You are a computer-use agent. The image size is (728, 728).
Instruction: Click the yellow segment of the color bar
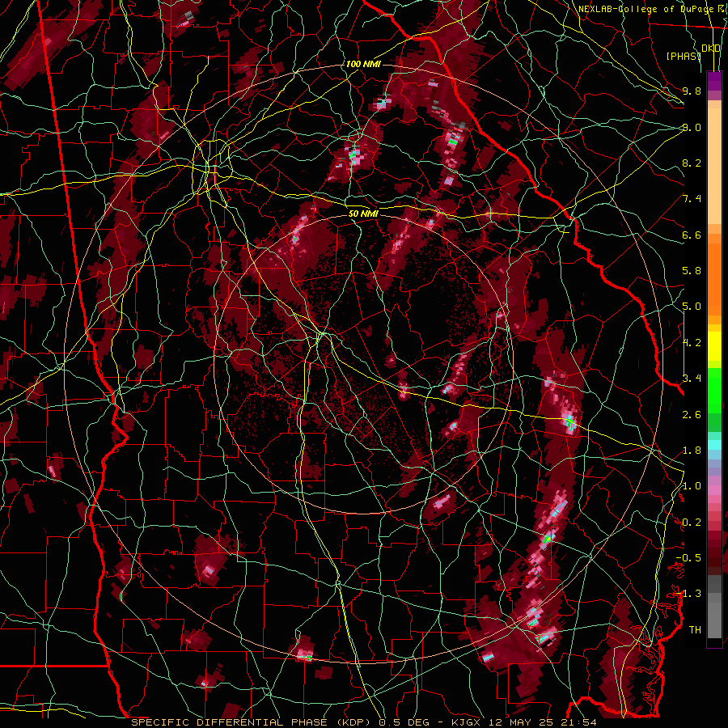pos(714,346)
